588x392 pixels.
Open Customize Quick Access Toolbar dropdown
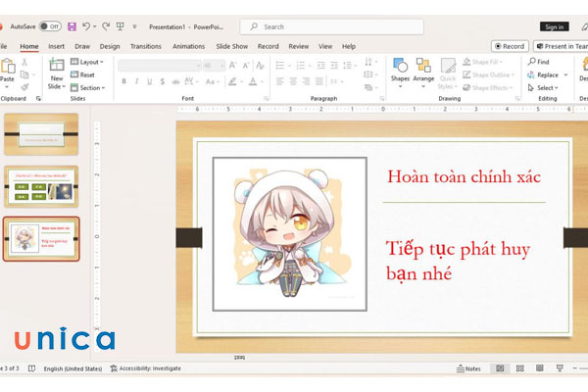coord(134,26)
